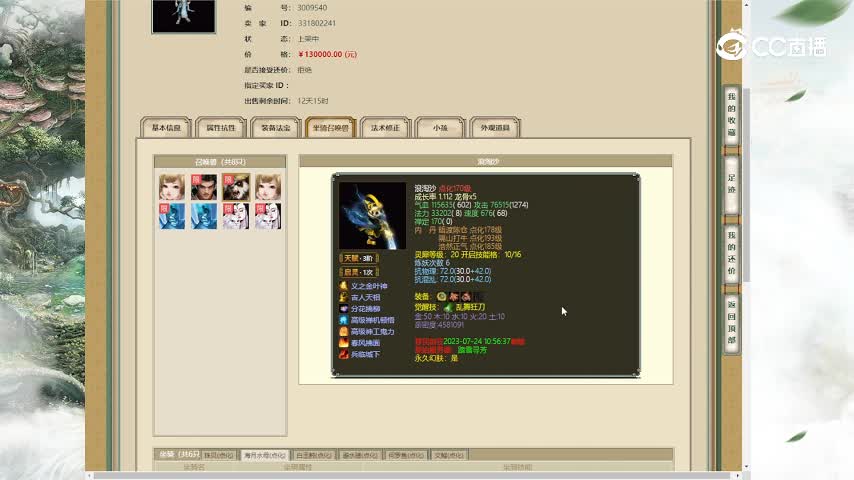This screenshot has width=854, height=480.
Task: Click the 分花拂柳 skill icon
Action: (344, 309)
